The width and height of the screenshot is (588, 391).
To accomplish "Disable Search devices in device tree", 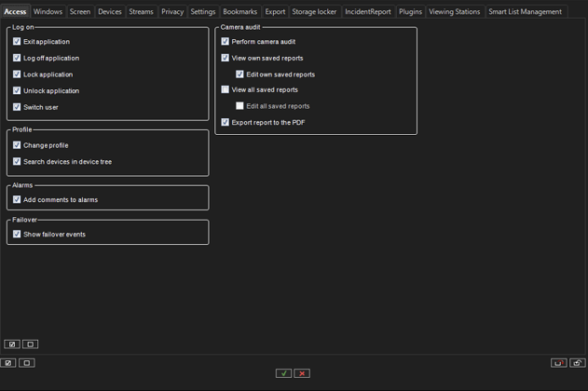I will [17, 161].
